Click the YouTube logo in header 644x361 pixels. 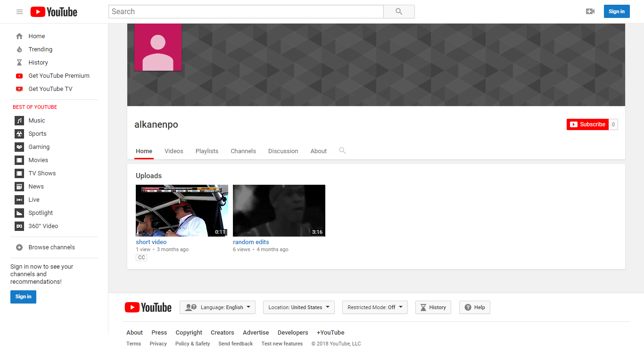(x=54, y=12)
